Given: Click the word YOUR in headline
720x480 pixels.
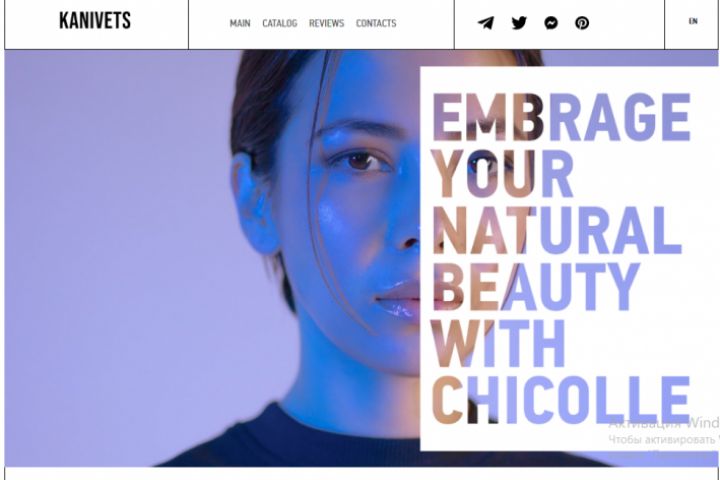Looking at the screenshot, I should 503,174.
